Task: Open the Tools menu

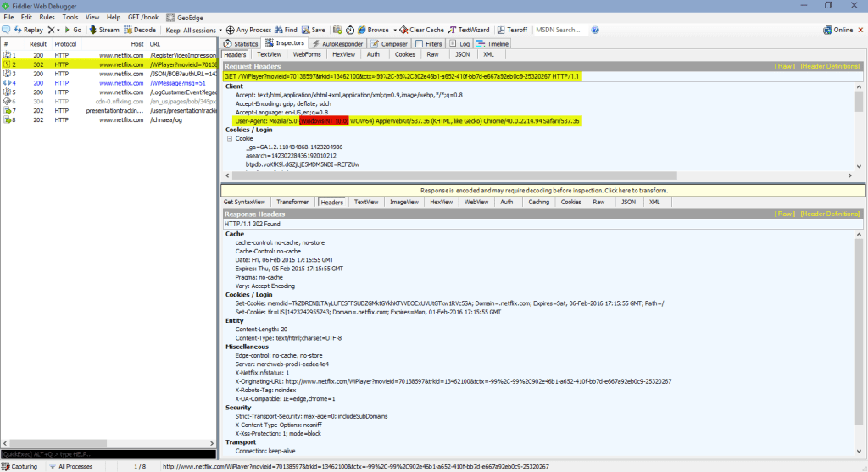Action: 70,18
